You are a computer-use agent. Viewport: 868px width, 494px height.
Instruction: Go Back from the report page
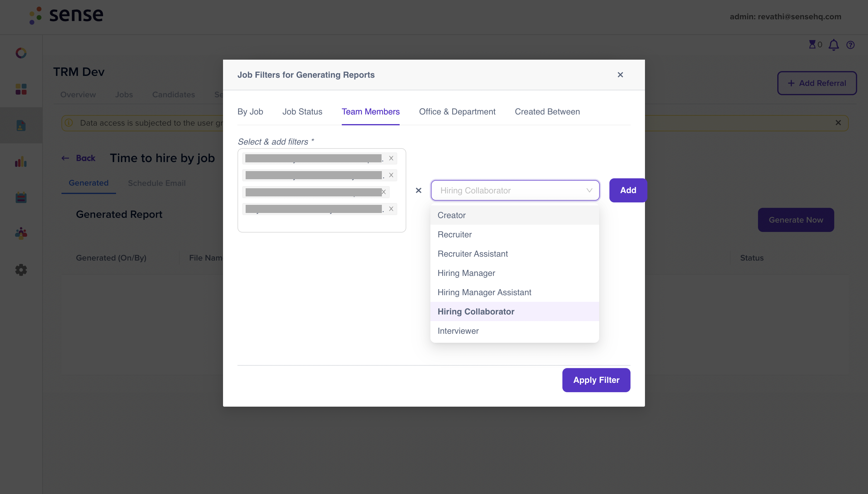click(x=78, y=158)
